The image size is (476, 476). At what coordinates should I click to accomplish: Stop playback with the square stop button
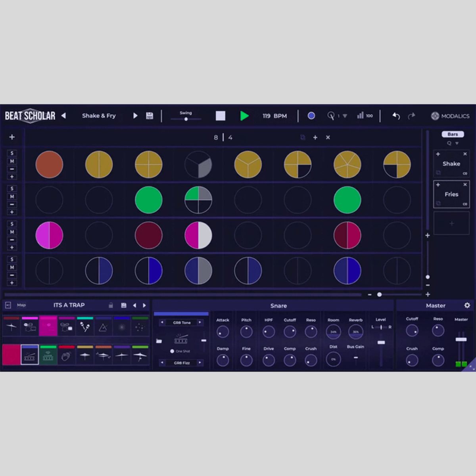[x=221, y=115]
